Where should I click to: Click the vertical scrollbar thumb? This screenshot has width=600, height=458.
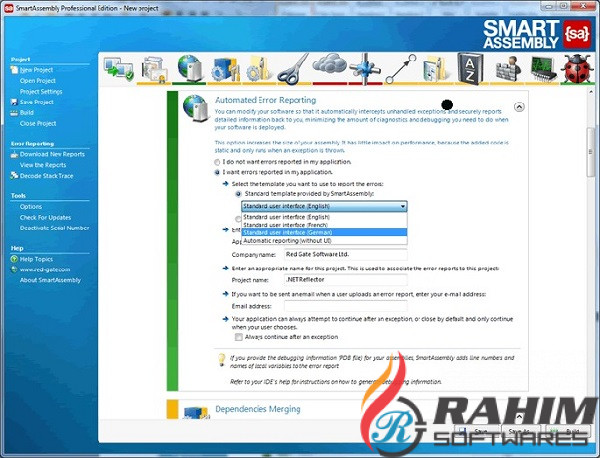[590, 152]
